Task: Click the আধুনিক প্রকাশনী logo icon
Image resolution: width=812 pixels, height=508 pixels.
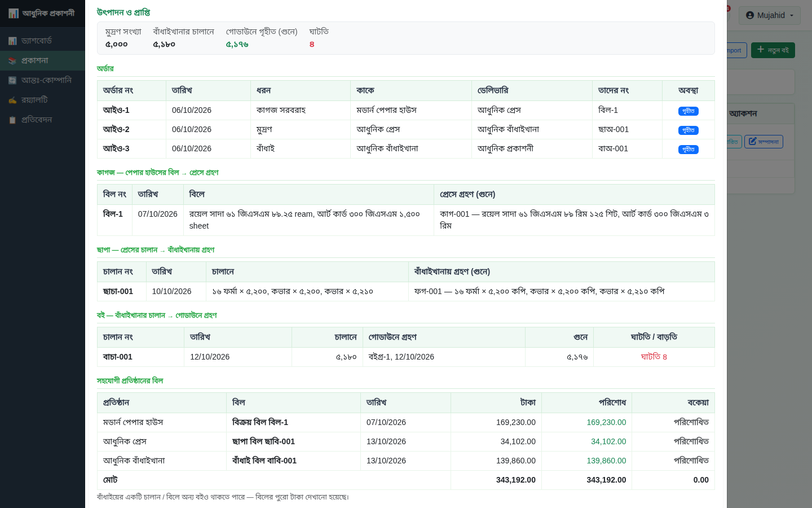Action: tap(14, 13)
